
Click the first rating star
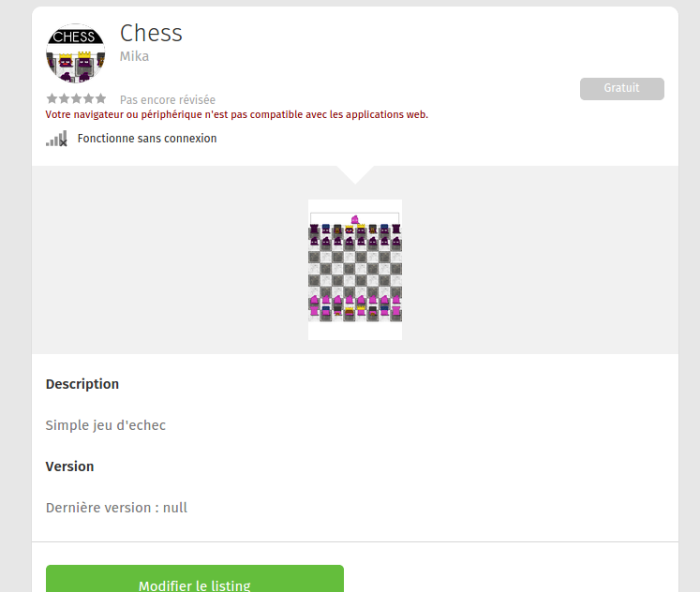[52, 98]
